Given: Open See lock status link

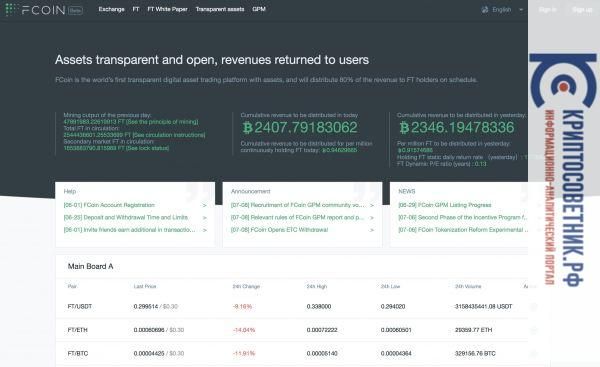Looking at the screenshot, I should coord(147,148).
